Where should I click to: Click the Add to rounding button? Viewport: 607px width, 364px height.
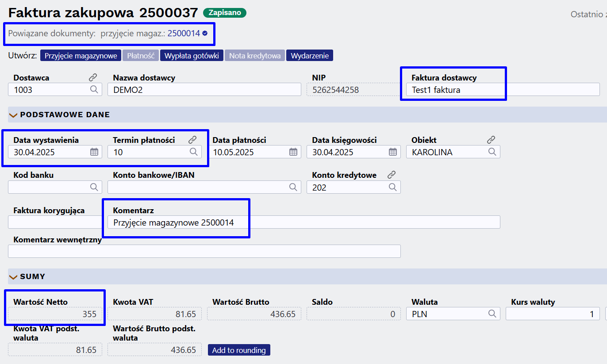pyautogui.click(x=239, y=350)
